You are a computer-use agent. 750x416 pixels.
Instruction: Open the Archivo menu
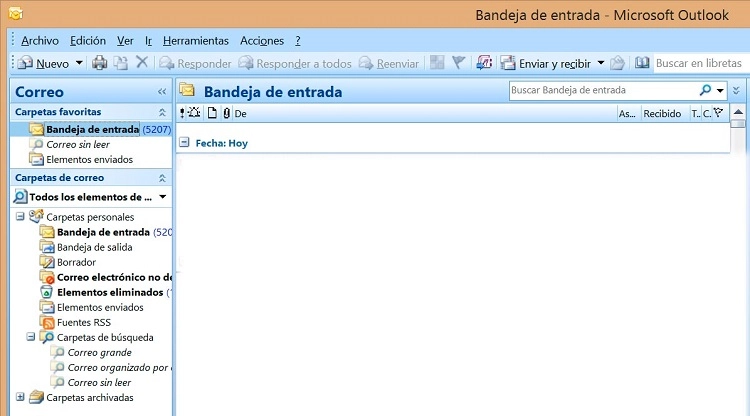click(40, 40)
